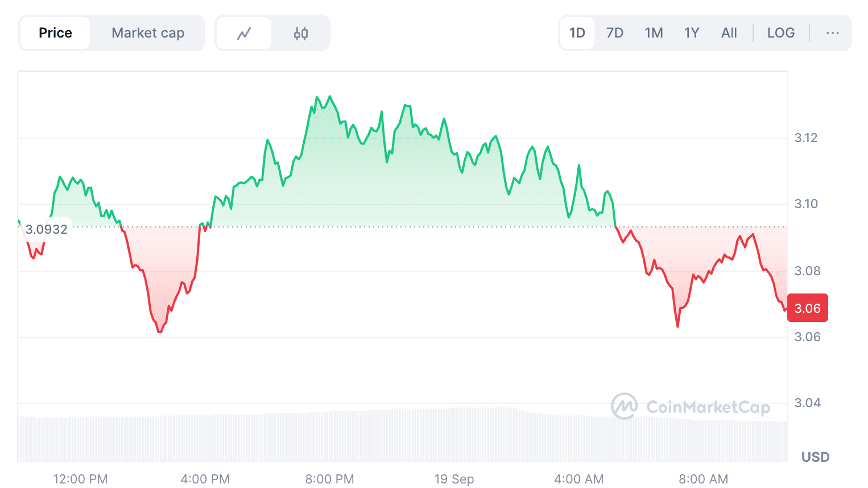Select the All timeframe button
This screenshot has width=868, height=488.
729,32
